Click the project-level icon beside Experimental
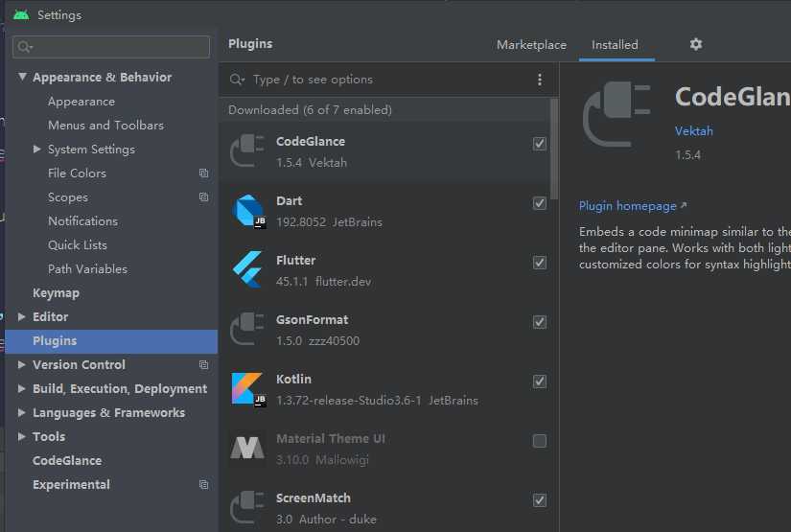Screen dimensions: 791x532 click(x=204, y=485)
